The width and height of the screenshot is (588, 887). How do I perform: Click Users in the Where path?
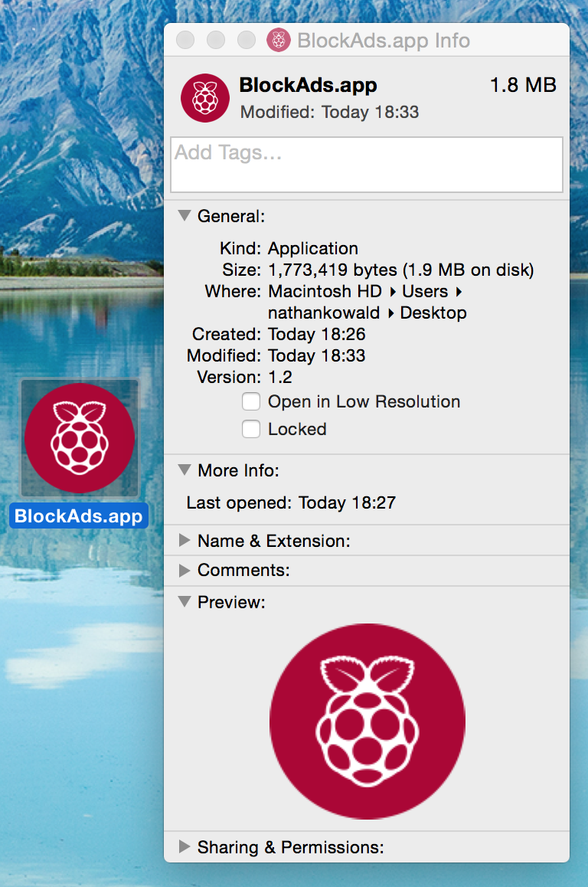click(x=425, y=291)
